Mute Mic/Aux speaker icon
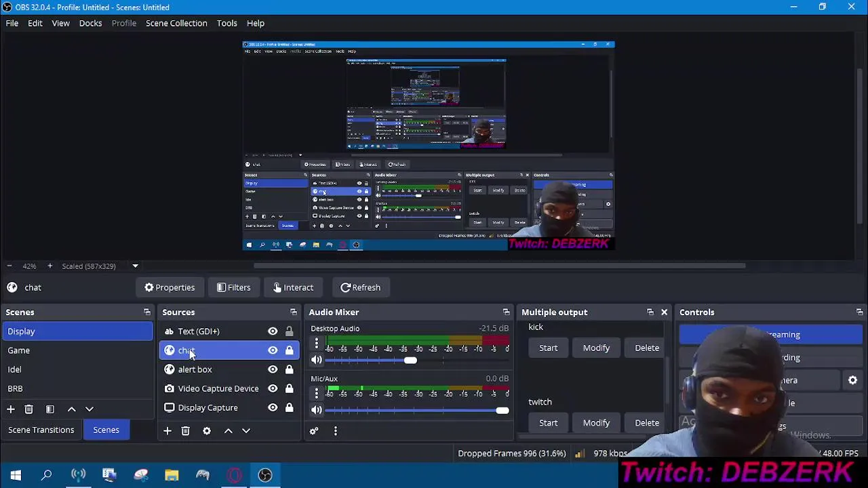The width and height of the screenshot is (868, 488). tap(316, 410)
